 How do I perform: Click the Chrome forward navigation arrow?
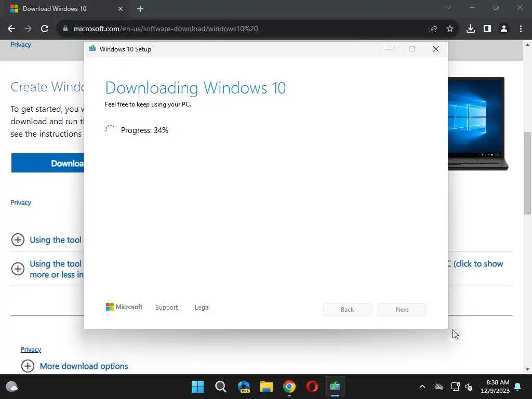click(x=28, y=29)
